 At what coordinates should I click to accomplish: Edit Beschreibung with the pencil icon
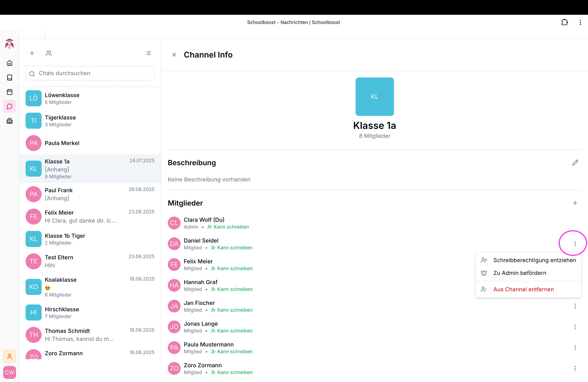[x=575, y=163]
